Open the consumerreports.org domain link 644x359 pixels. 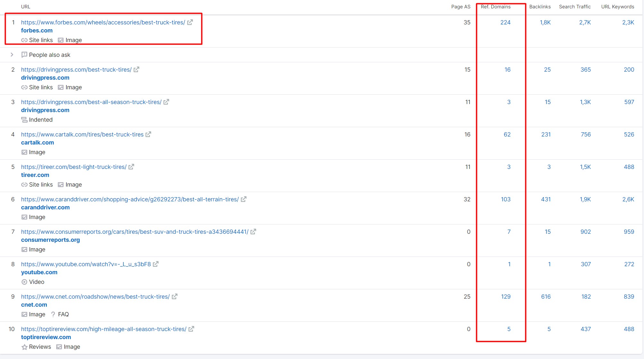(x=50, y=240)
